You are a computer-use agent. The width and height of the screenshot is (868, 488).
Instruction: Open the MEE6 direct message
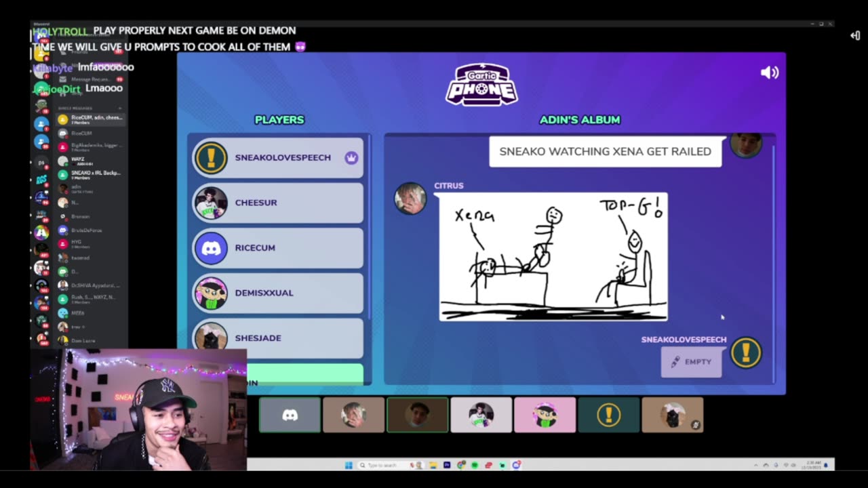[92, 312]
